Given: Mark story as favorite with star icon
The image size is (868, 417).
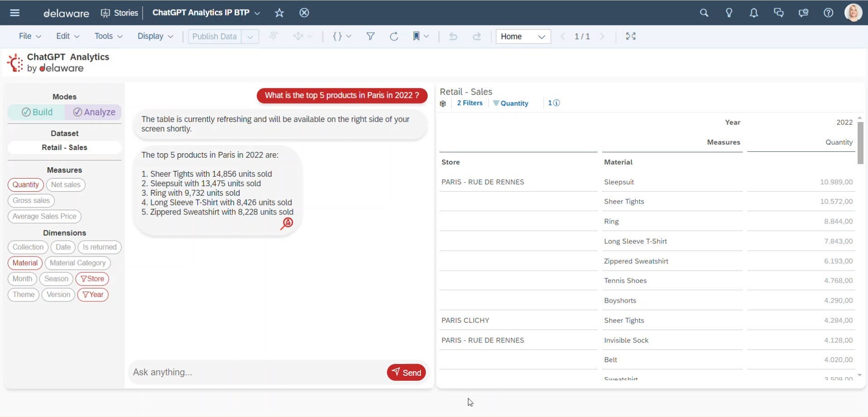Looking at the screenshot, I should pyautogui.click(x=279, y=13).
